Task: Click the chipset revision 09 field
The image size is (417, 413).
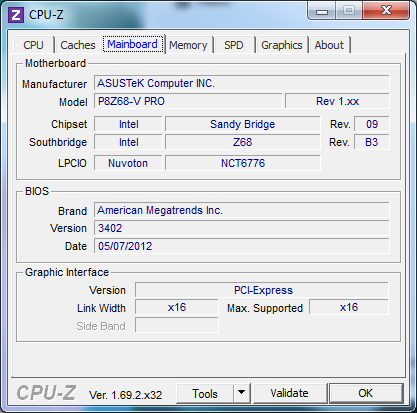Action: tap(372, 124)
